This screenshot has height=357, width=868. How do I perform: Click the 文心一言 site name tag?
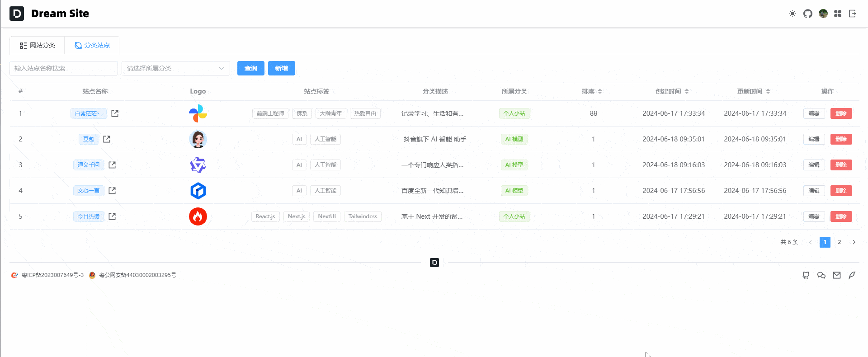89,191
